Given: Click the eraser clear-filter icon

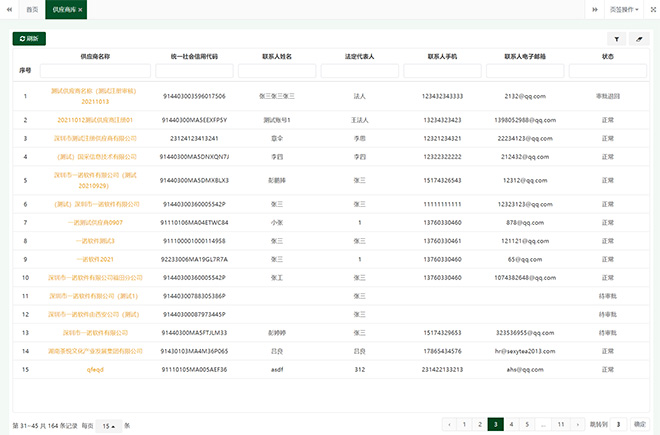Looking at the screenshot, I should 640,39.
